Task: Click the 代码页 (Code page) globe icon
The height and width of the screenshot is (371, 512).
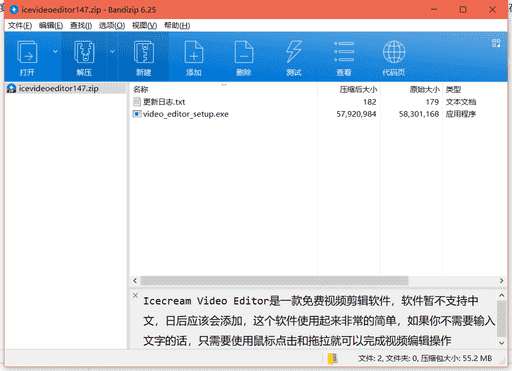Action: (x=394, y=52)
